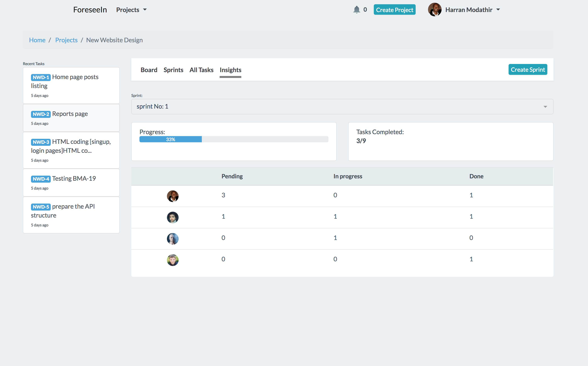Image resolution: width=588 pixels, height=366 pixels.
Task: Switch to the Sprints tab
Action: (x=173, y=70)
